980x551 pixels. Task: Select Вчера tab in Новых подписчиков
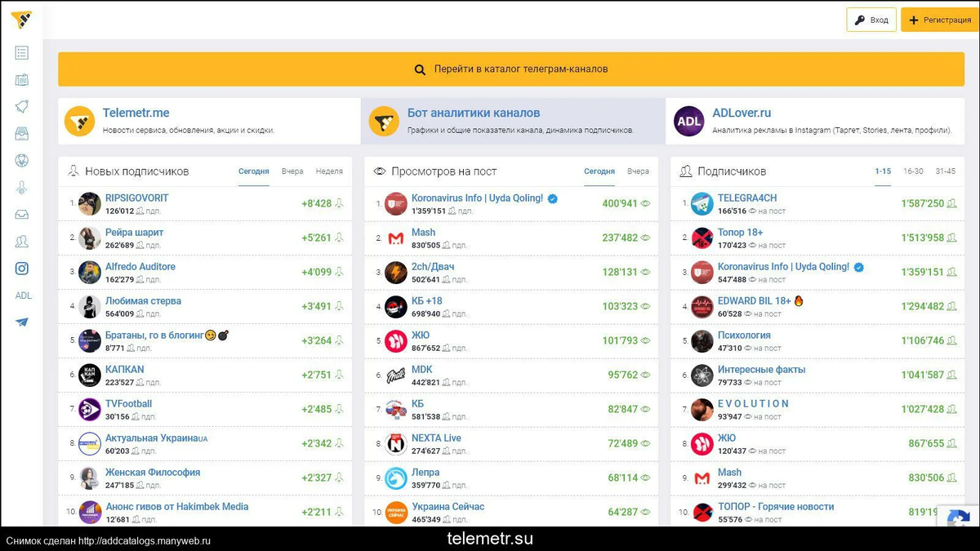point(292,171)
